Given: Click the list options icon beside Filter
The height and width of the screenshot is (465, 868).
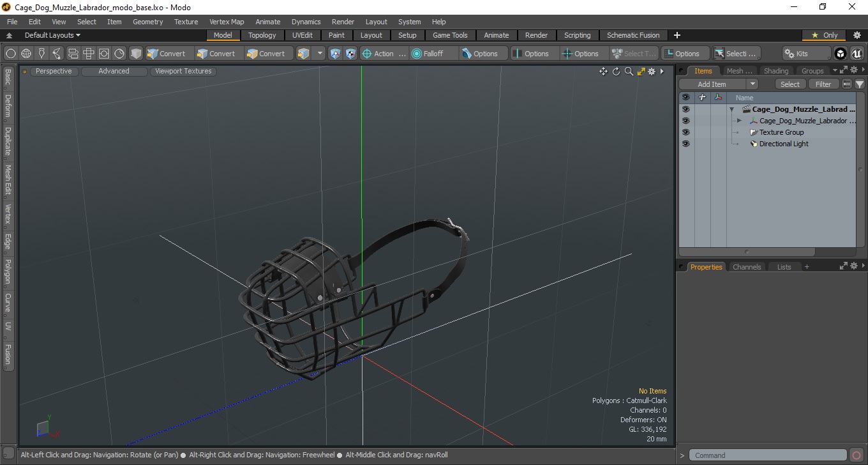Looking at the screenshot, I should point(847,84).
